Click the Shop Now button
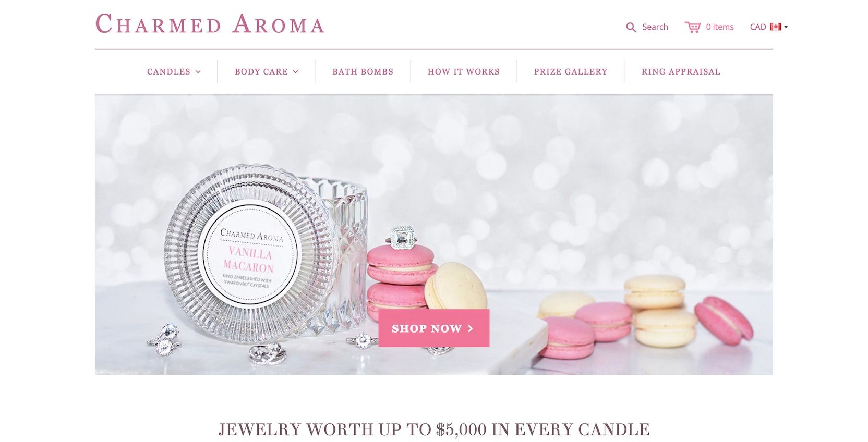The image size is (868, 442). [x=434, y=328]
